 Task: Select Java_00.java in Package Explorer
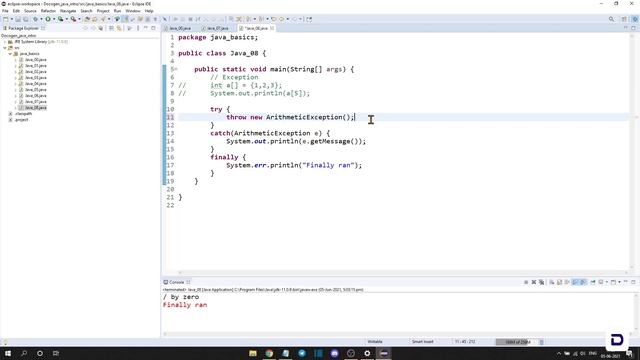point(36,60)
